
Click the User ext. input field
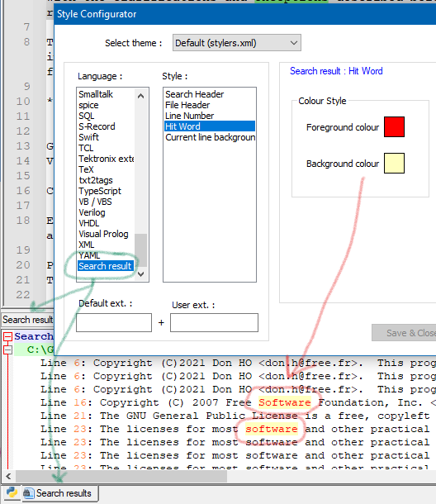click(x=214, y=323)
